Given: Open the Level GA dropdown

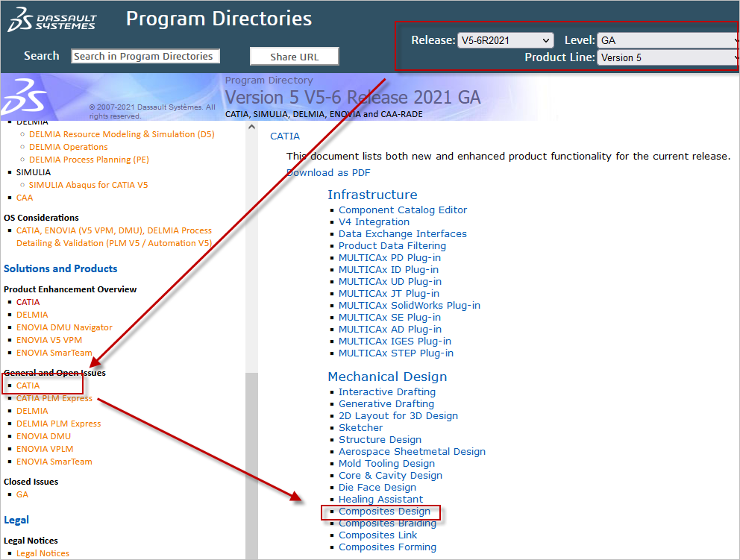Looking at the screenshot, I should 668,40.
